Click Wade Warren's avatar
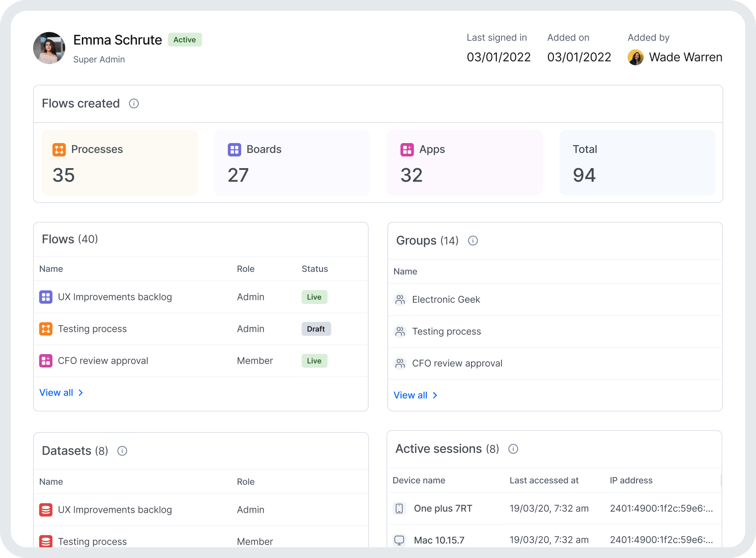This screenshot has width=756, height=558. [636, 57]
